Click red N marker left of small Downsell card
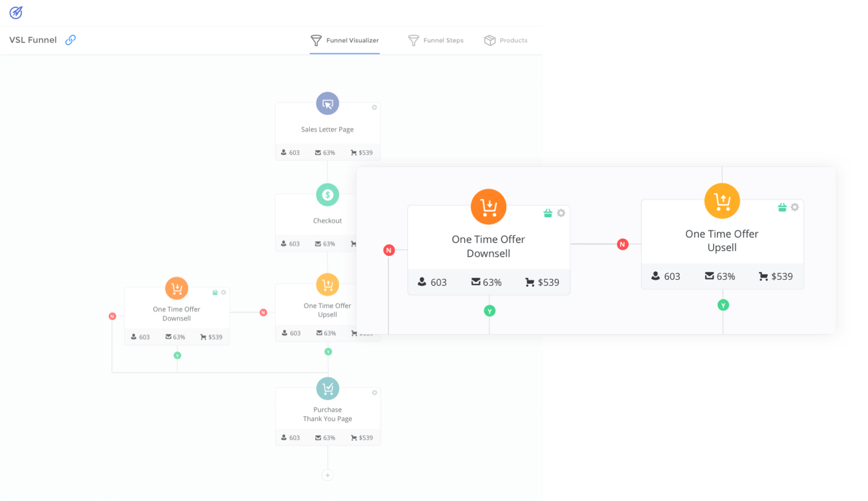Screen dimensions: 868x501 coord(112,316)
